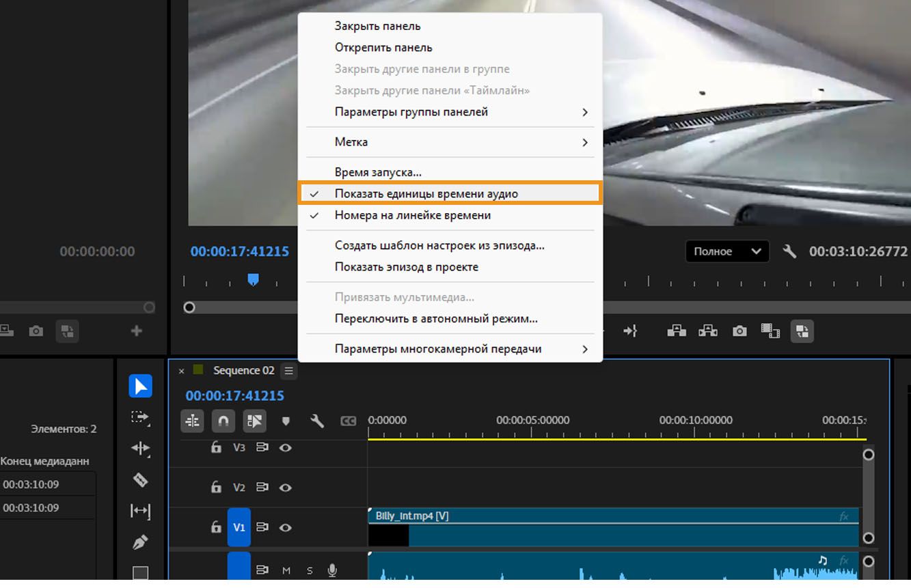
Task: Select the Track Select Forward tool
Action: click(x=140, y=417)
